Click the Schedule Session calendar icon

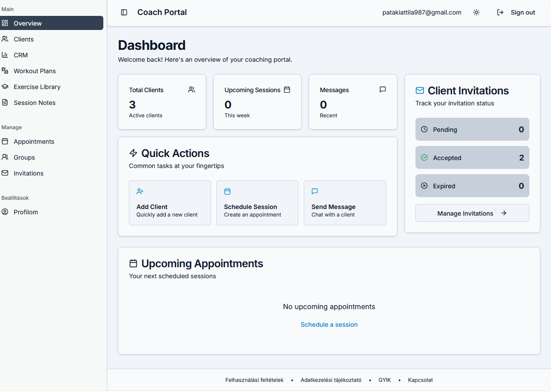pos(227,191)
